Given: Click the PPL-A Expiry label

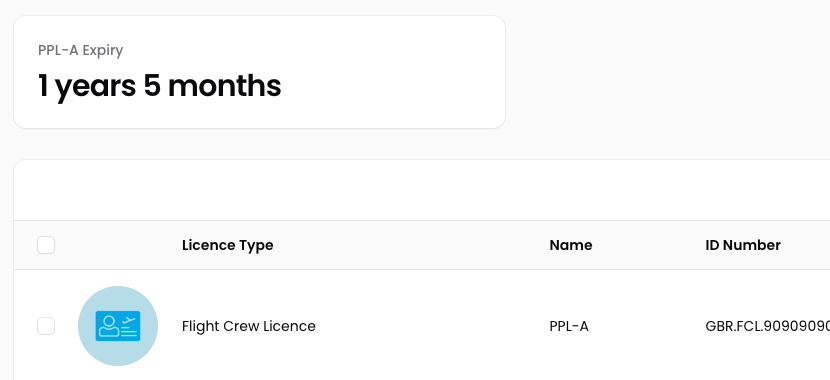Looking at the screenshot, I should click(x=80, y=50).
